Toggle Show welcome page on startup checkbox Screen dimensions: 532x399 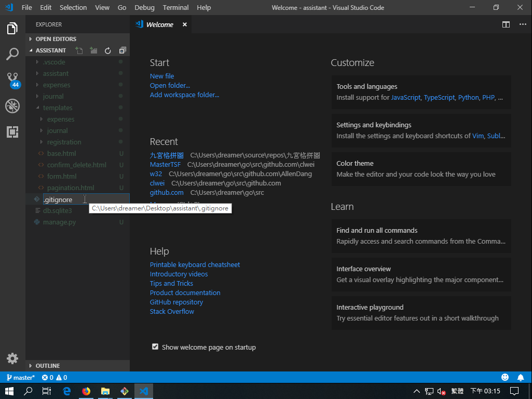point(155,347)
